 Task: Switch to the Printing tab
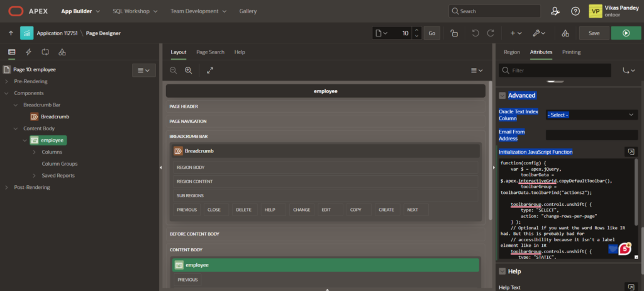pyautogui.click(x=571, y=52)
